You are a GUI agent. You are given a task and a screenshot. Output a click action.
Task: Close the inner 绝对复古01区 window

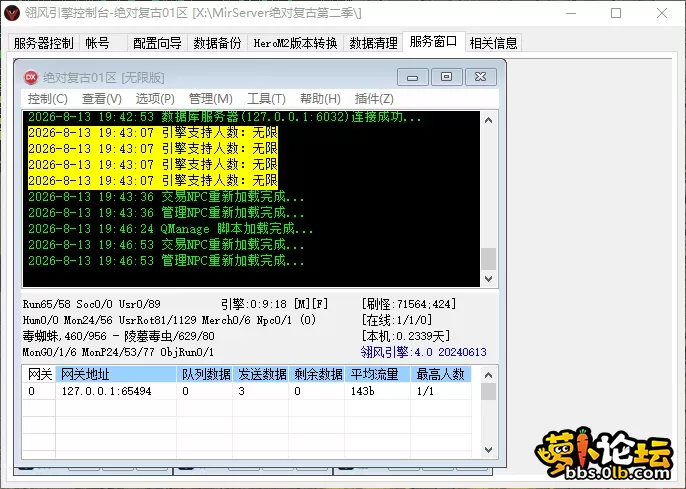point(481,77)
